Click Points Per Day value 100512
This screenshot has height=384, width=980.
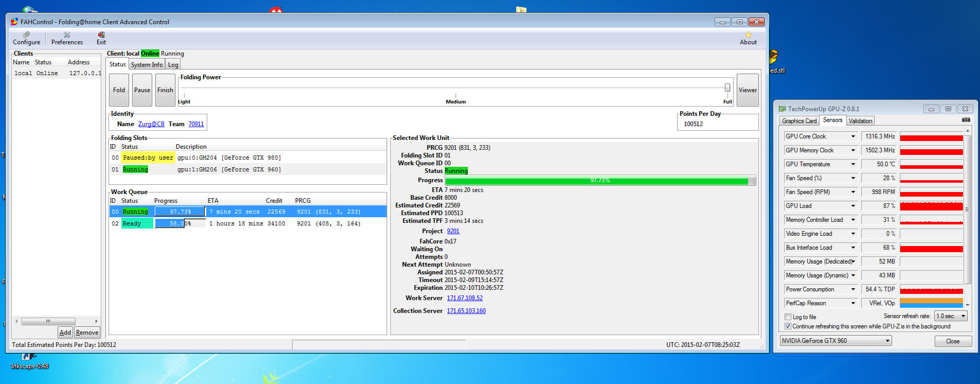tap(693, 124)
